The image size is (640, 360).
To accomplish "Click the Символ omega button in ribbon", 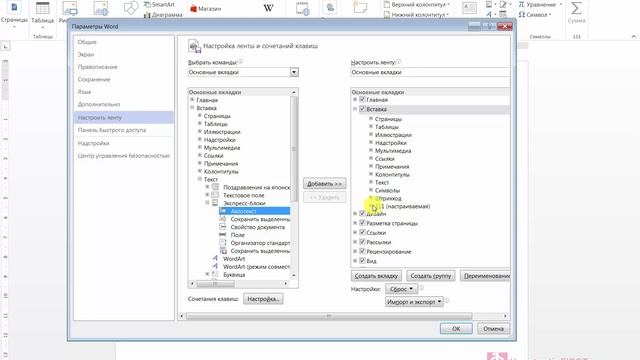I will pos(535,15).
